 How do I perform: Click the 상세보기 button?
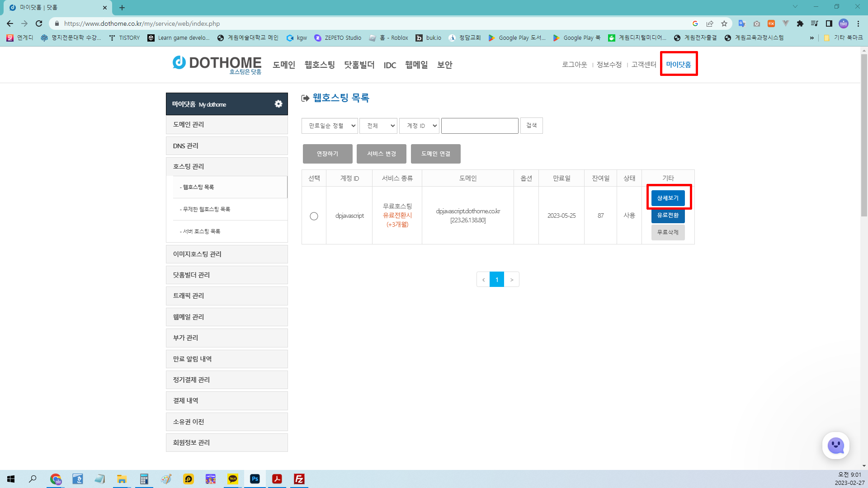668,198
